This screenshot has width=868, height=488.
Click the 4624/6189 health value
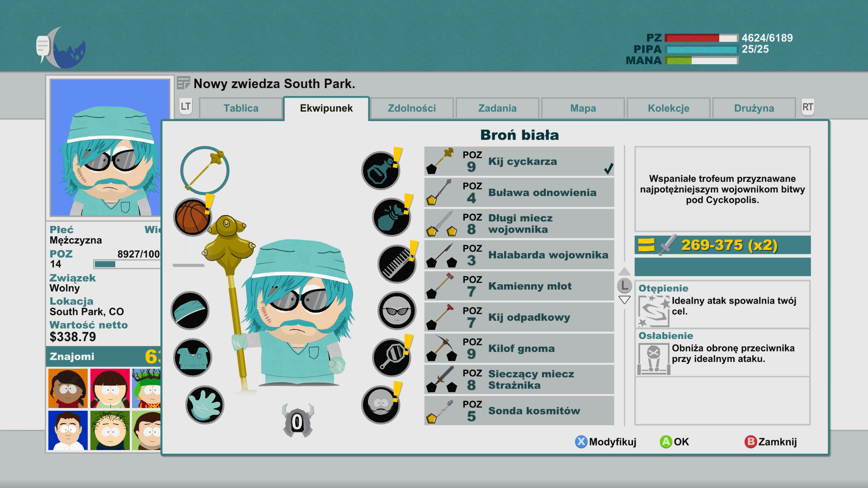(x=767, y=38)
